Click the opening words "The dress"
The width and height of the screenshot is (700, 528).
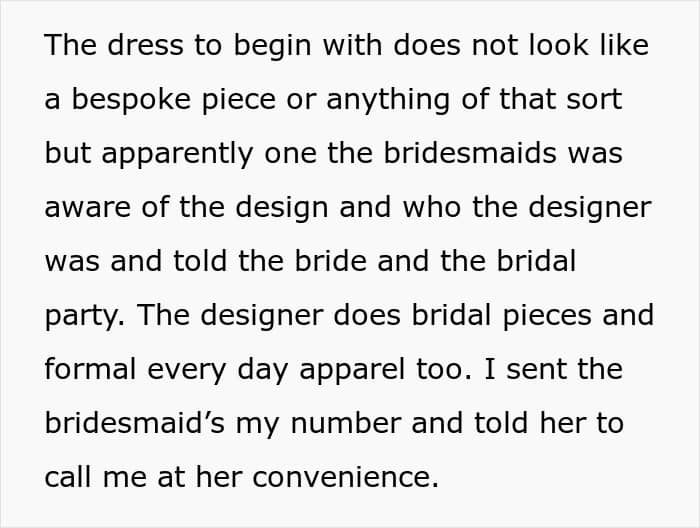point(114,46)
